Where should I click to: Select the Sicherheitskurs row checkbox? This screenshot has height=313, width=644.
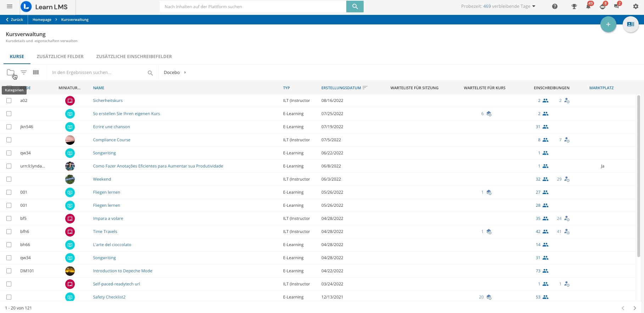click(x=9, y=101)
